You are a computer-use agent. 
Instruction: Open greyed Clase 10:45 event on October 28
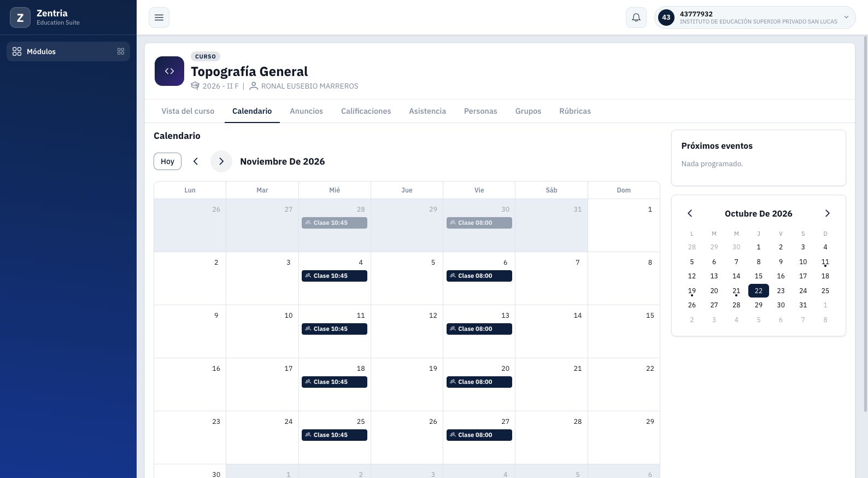coord(335,223)
